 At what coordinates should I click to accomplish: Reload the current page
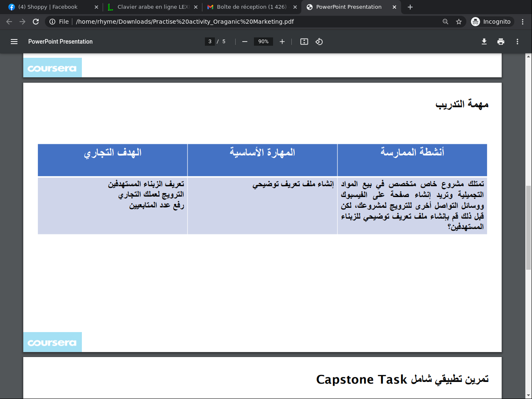tap(36, 22)
